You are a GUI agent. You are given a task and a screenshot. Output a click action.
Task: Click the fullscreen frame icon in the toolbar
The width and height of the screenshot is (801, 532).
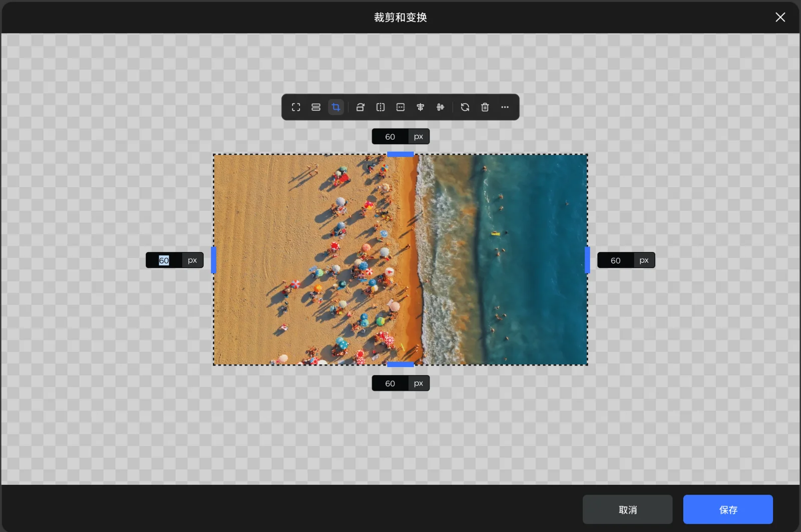point(296,107)
